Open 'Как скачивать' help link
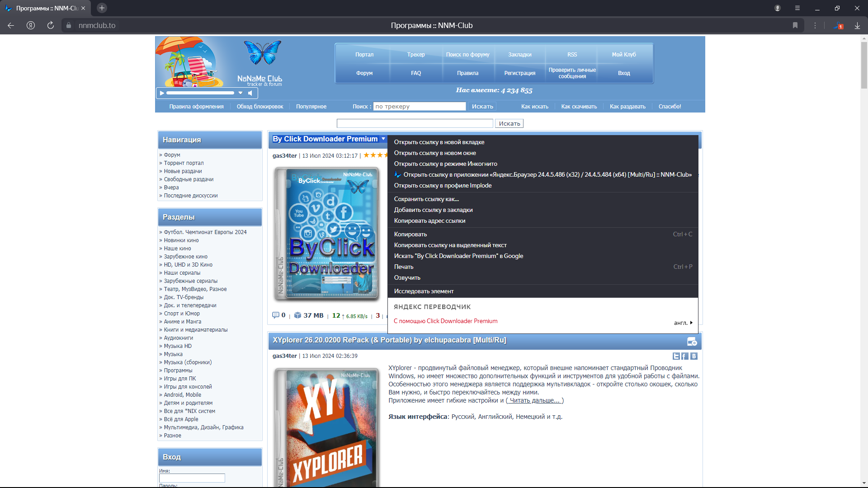 pyautogui.click(x=579, y=107)
